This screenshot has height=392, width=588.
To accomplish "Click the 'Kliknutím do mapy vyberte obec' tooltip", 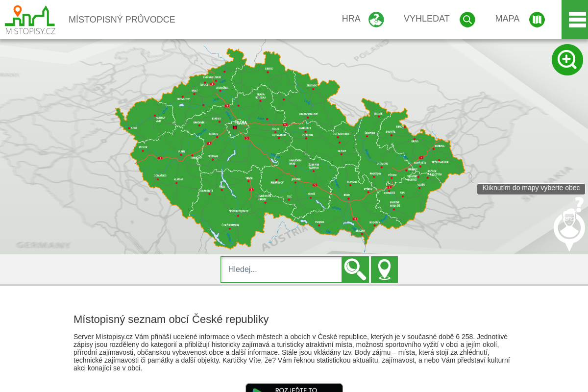I will tap(531, 188).
